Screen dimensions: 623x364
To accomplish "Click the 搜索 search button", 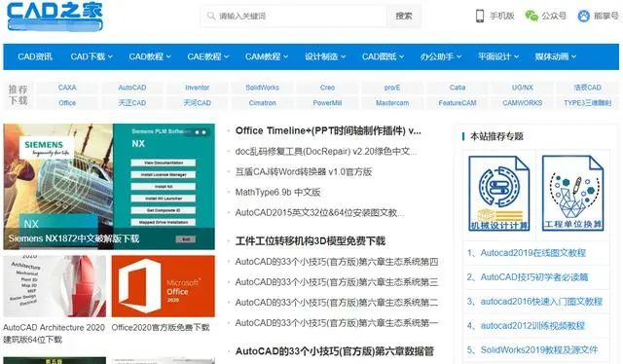I will pyautogui.click(x=404, y=16).
